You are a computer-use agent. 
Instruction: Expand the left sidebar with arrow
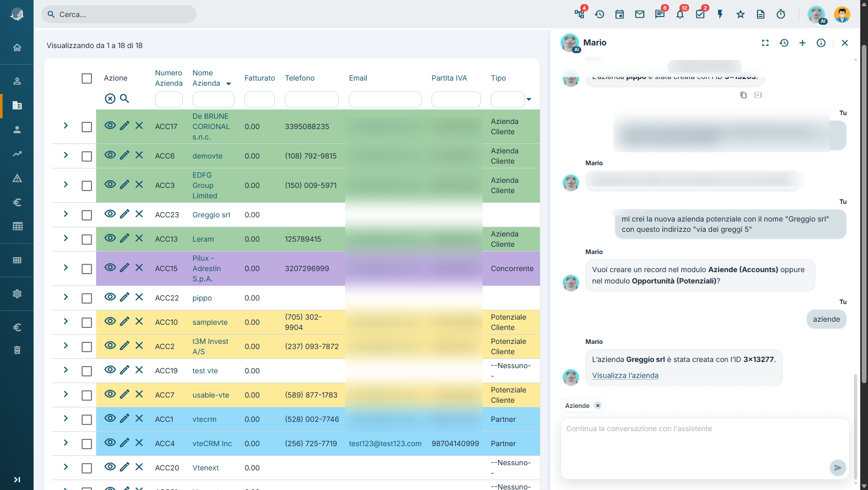pyautogui.click(x=17, y=480)
